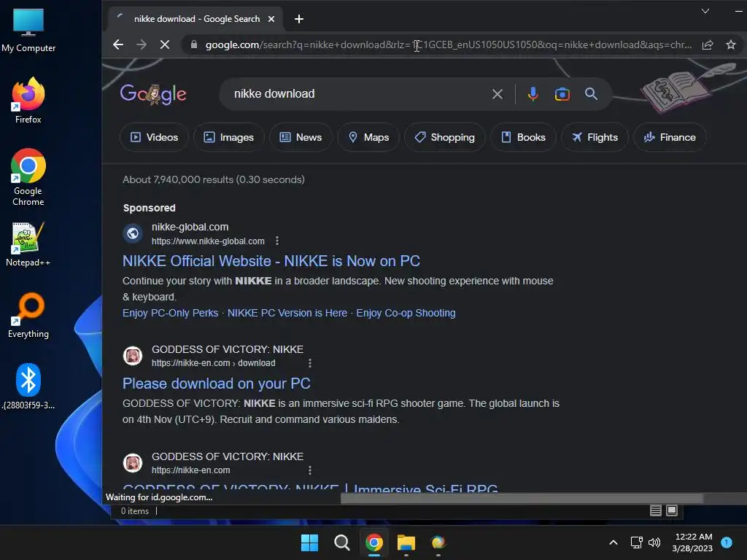Click the nikke-global.com globe favicon
Image resolution: width=747 pixels, height=560 pixels.
[133, 233]
